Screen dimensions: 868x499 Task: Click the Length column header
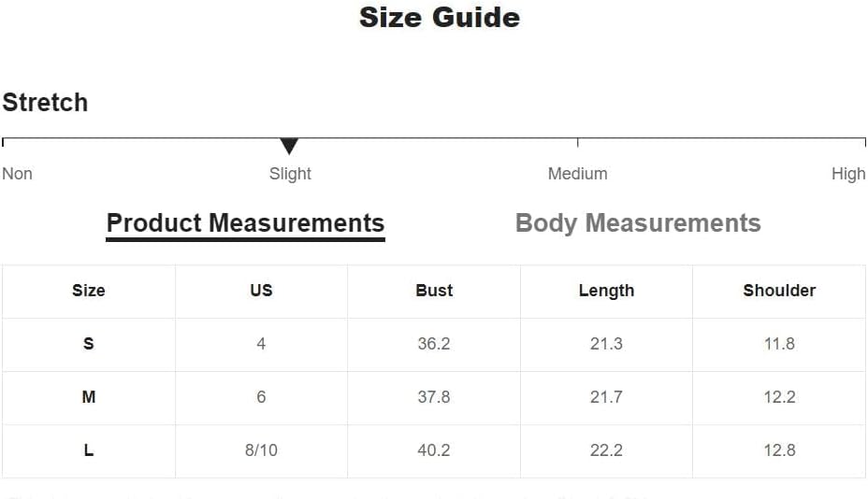point(606,291)
